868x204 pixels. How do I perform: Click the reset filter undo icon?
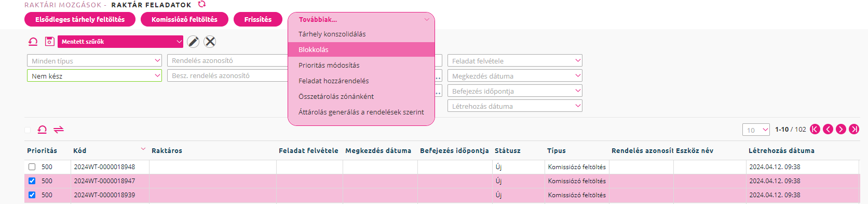click(x=33, y=42)
